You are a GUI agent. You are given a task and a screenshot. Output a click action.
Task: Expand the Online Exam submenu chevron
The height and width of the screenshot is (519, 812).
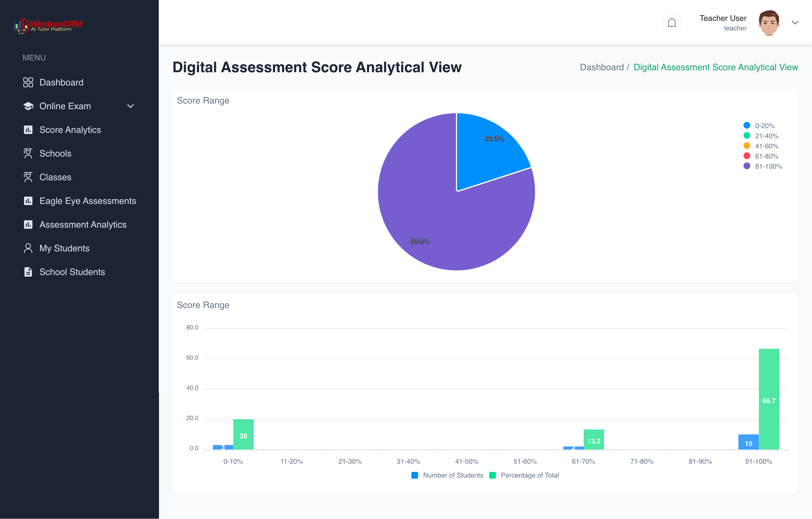pyautogui.click(x=131, y=106)
